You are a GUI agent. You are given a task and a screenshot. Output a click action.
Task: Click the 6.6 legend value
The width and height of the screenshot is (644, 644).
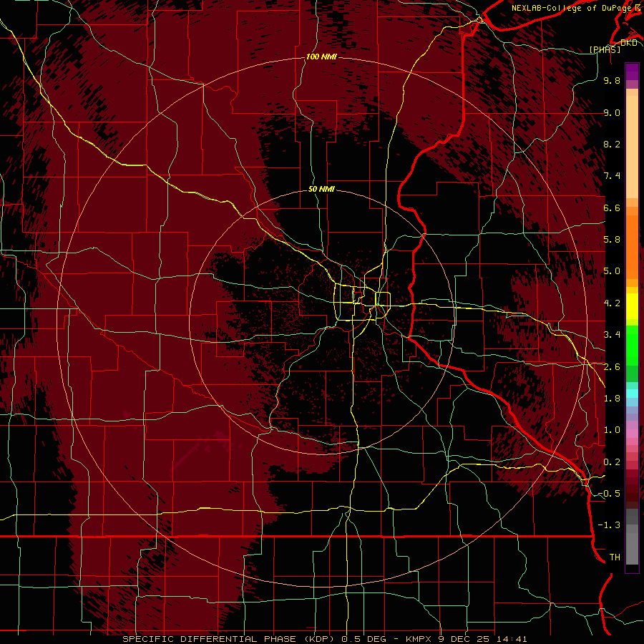pos(612,208)
